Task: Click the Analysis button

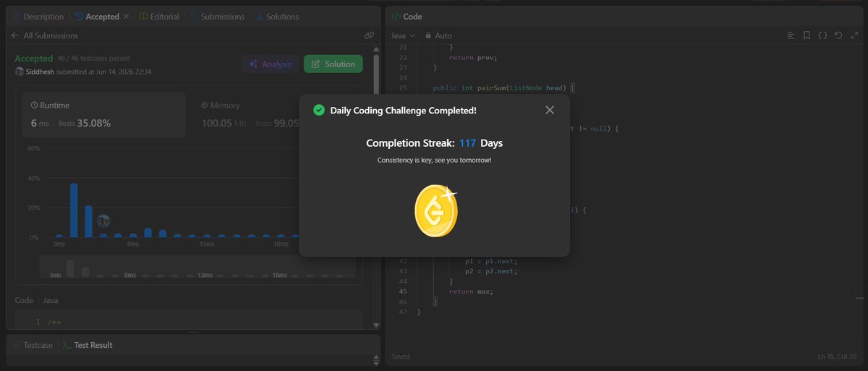Action: [270, 64]
